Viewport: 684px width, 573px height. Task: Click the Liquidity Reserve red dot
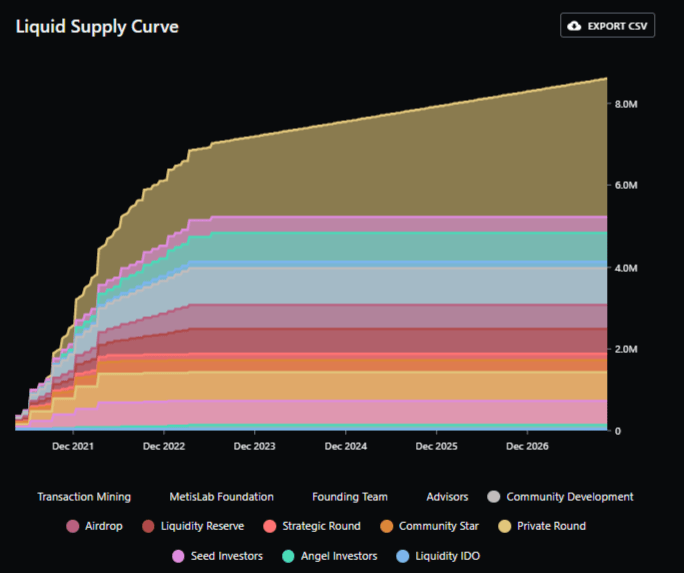(x=148, y=526)
